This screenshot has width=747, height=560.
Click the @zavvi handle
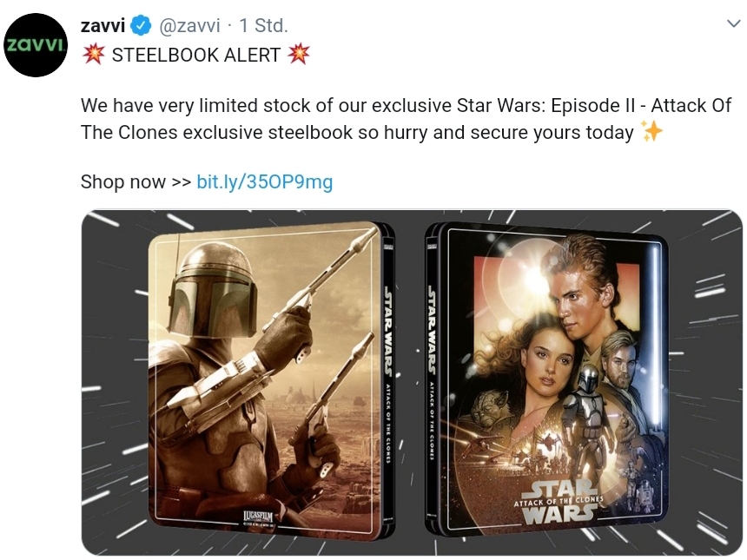(x=188, y=26)
